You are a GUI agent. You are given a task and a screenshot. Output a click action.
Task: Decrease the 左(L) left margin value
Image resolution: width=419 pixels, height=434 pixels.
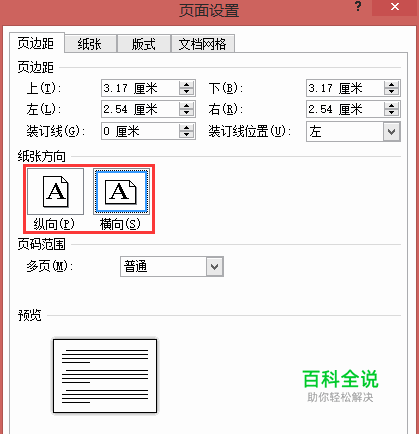tap(187, 113)
